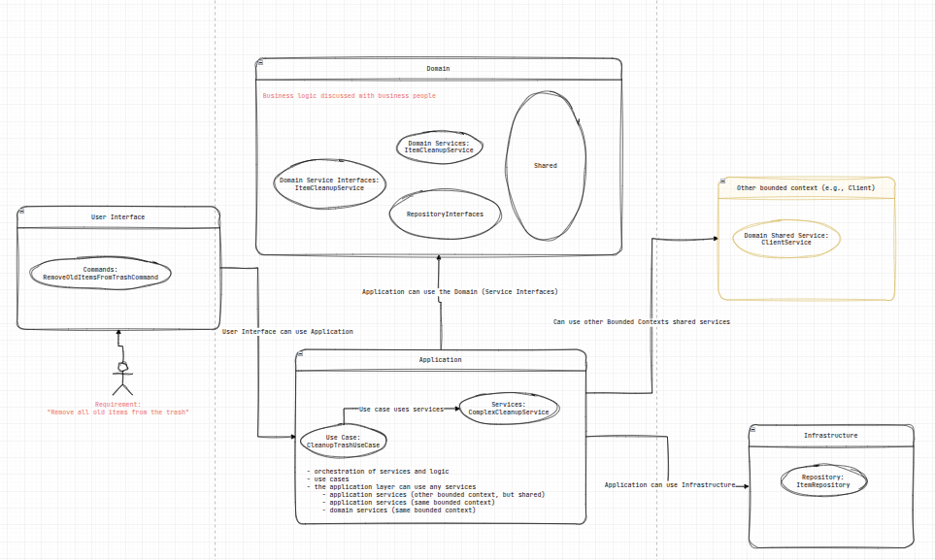Select the red Requirement text label

click(x=118, y=408)
